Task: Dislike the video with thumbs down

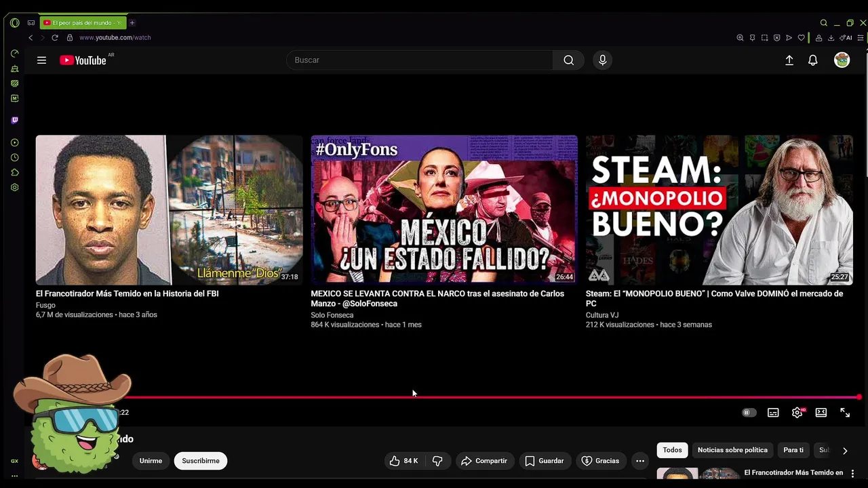Action: click(x=437, y=461)
